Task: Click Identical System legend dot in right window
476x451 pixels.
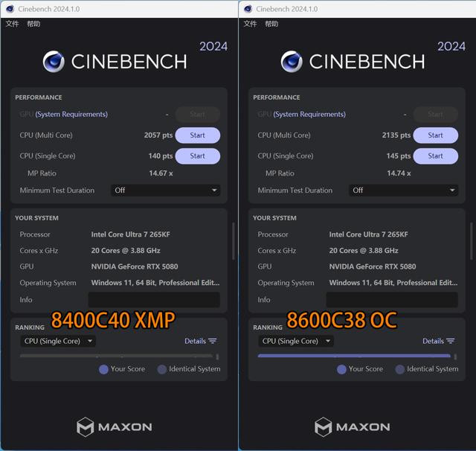Action: tap(400, 369)
